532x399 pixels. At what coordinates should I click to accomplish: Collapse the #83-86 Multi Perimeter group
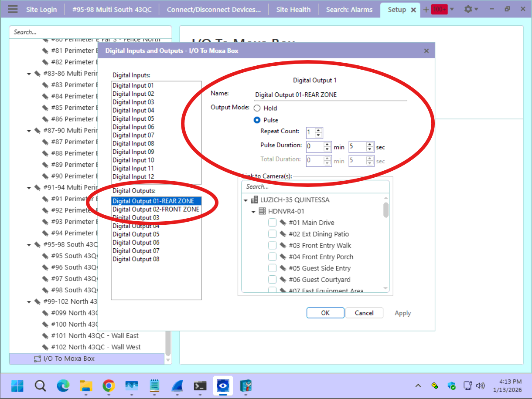click(x=29, y=74)
